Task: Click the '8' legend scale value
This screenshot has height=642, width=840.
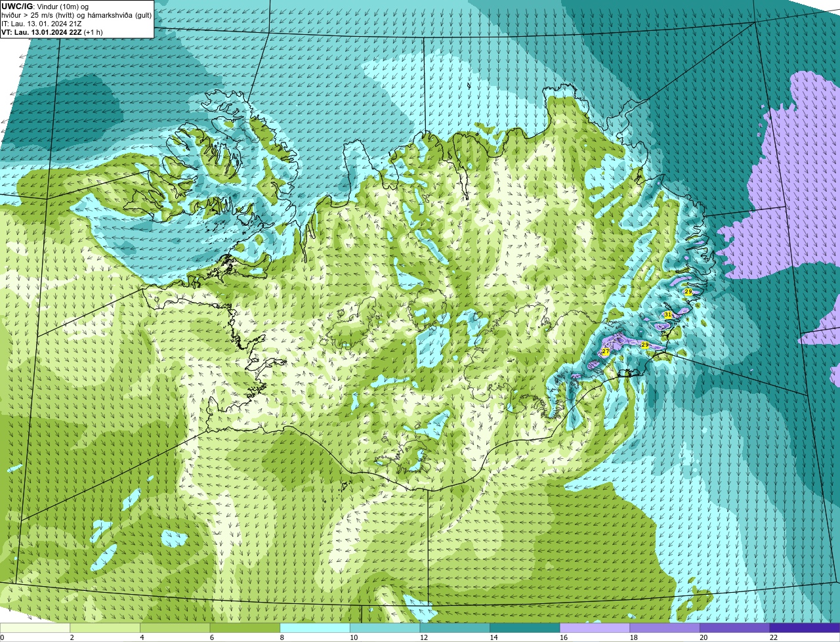Action: [x=282, y=637]
